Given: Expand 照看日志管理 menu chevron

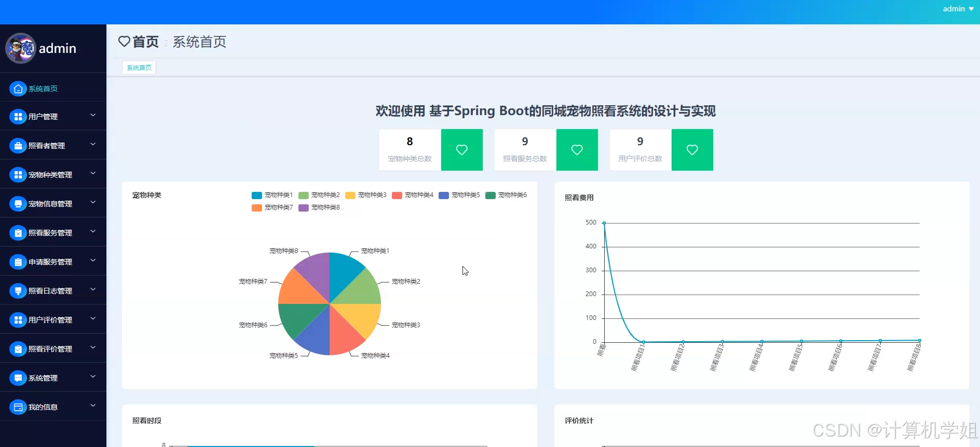Looking at the screenshot, I should [93, 289].
